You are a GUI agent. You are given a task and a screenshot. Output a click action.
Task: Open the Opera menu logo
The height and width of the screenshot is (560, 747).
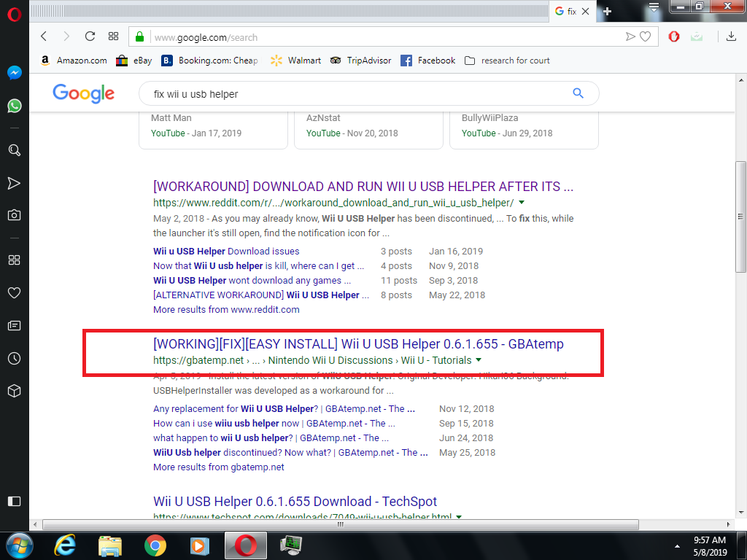(15, 15)
